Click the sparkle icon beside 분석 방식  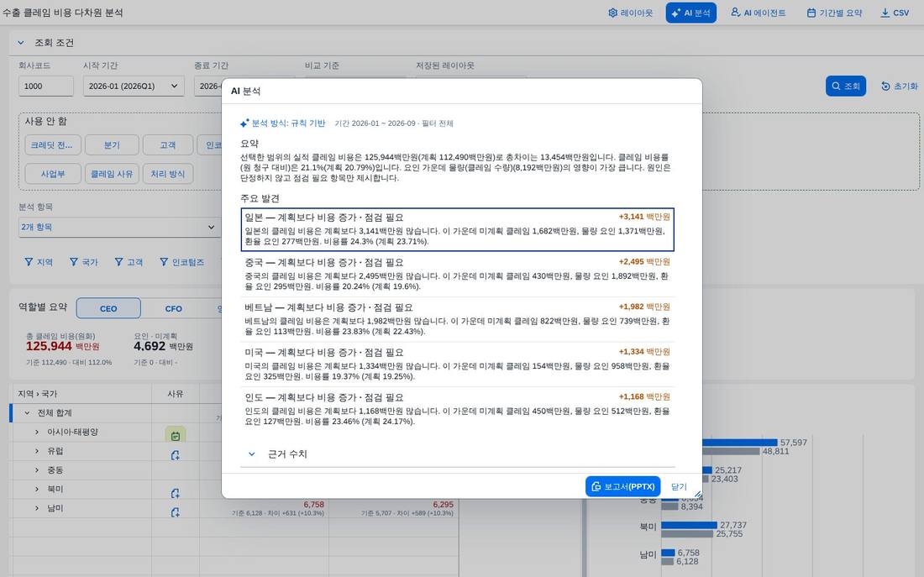[x=244, y=123]
